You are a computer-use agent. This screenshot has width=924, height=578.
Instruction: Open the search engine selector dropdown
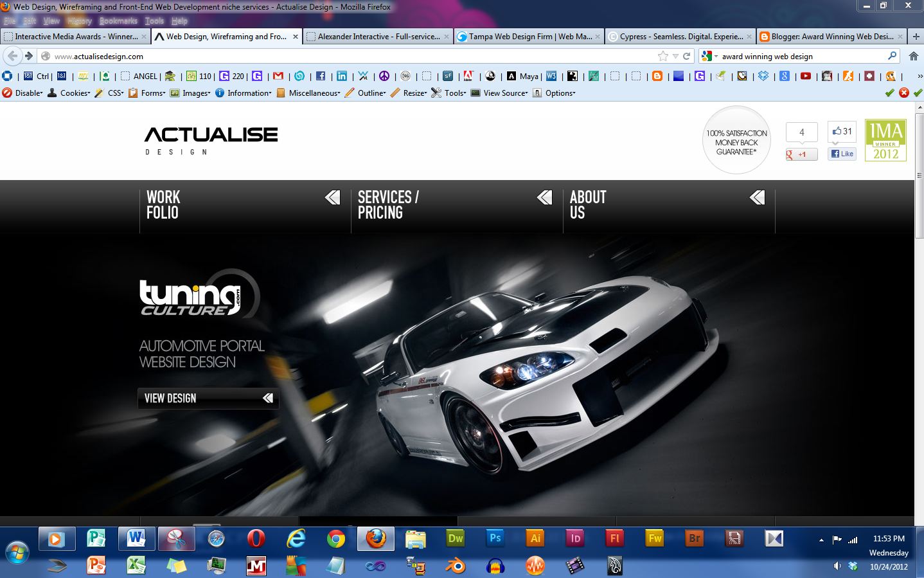(709, 56)
